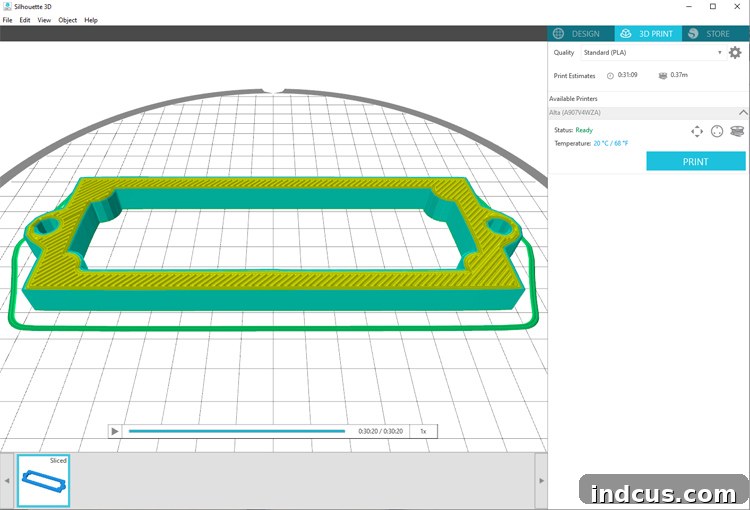Open the Help menu
This screenshot has height=510, width=750.
[x=91, y=20]
